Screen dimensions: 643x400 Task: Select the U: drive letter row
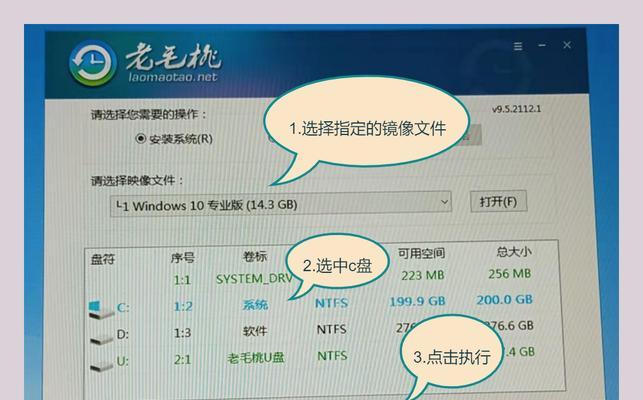[x=324, y=357]
